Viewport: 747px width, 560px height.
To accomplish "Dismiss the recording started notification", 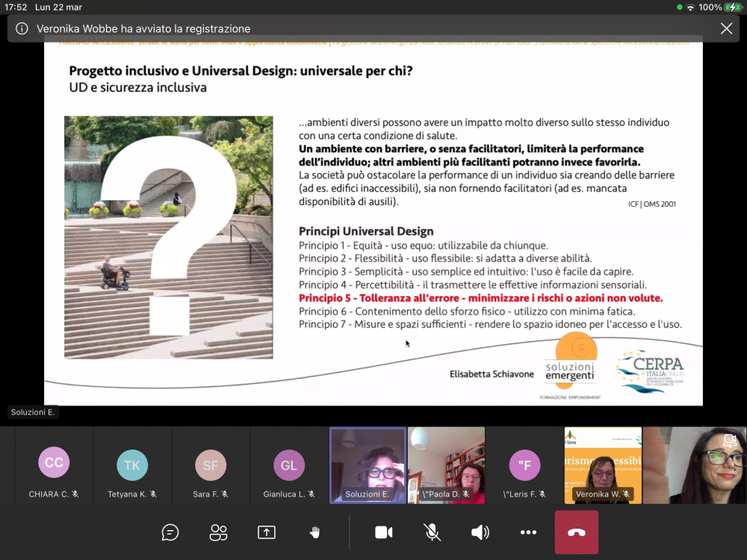I will point(726,28).
